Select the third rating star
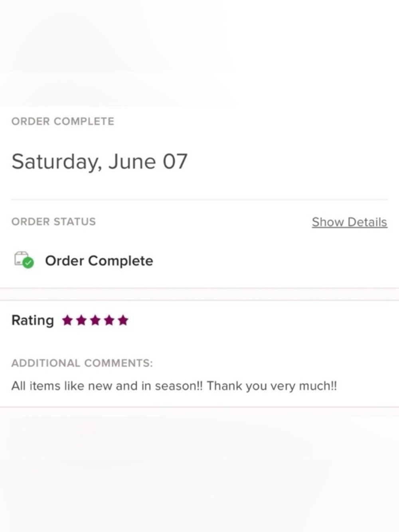 95,320
